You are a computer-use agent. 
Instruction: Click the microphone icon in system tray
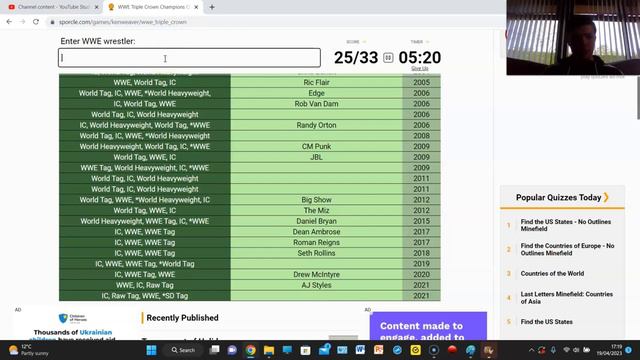pos(553,350)
